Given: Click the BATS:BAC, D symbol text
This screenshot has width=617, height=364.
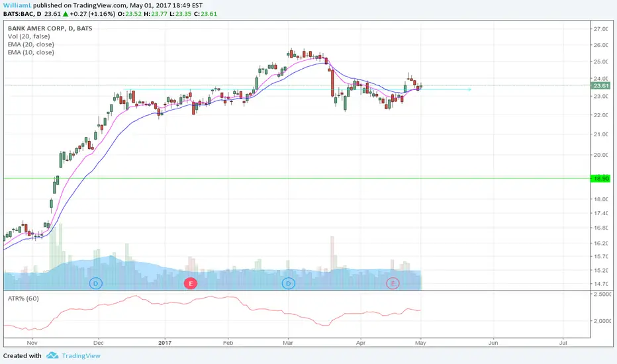Looking at the screenshot, I should coord(22,14).
